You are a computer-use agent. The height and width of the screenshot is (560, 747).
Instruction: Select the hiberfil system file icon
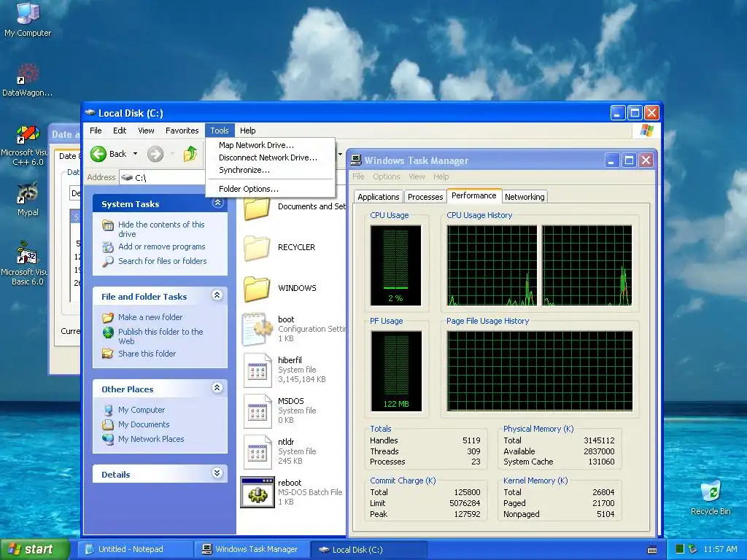(x=258, y=370)
